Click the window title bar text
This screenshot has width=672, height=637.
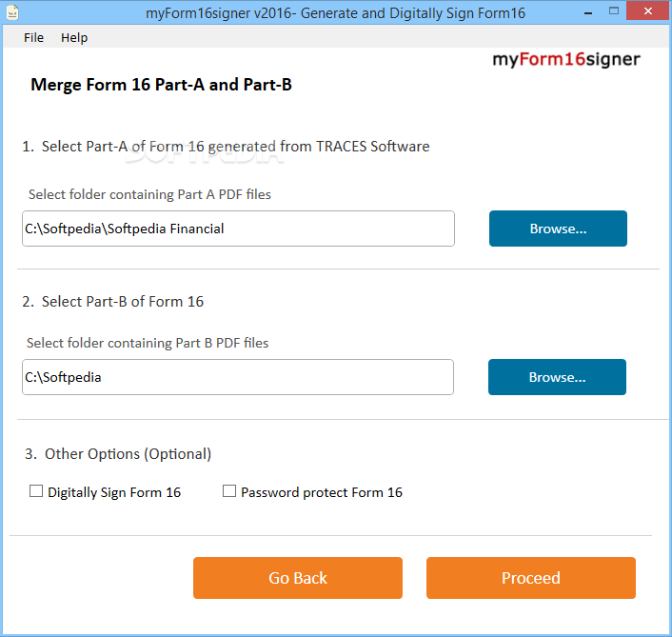pyautogui.click(x=336, y=12)
